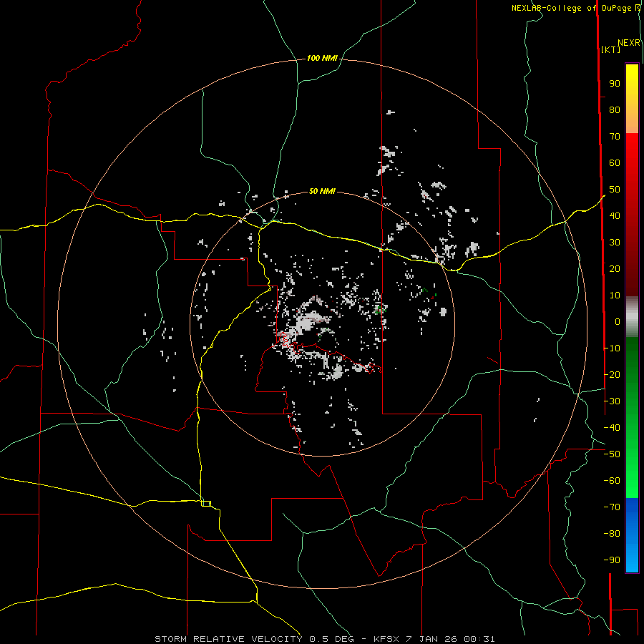
Task: Click the -30 value on the velocity scale
Action: coord(612,401)
